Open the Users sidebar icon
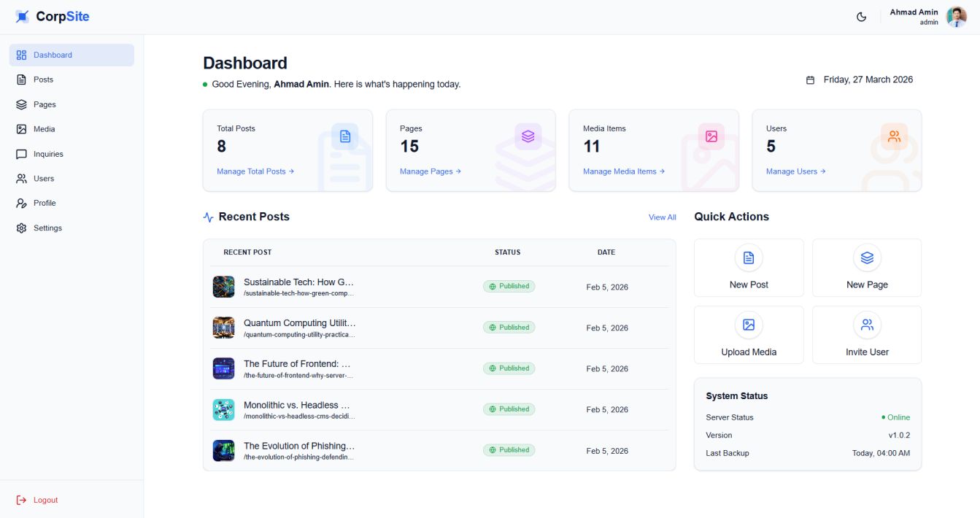This screenshot has height=518, width=980. click(x=21, y=178)
